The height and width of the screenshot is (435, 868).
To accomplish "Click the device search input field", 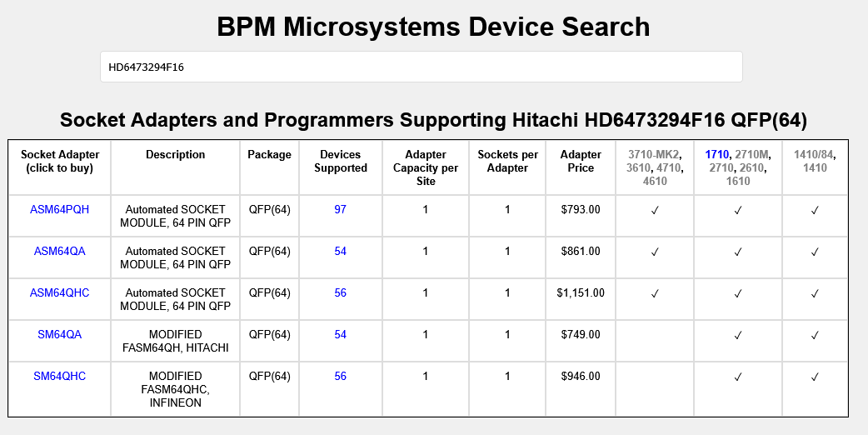I will pos(421,67).
